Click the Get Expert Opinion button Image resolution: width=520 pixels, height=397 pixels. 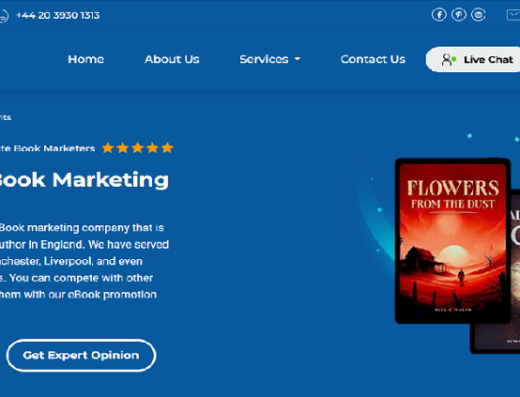(81, 355)
